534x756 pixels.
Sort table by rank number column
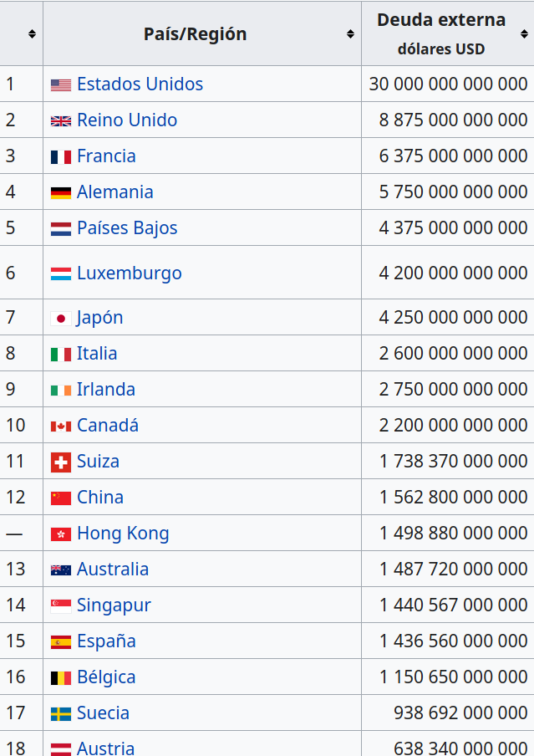coord(31,33)
